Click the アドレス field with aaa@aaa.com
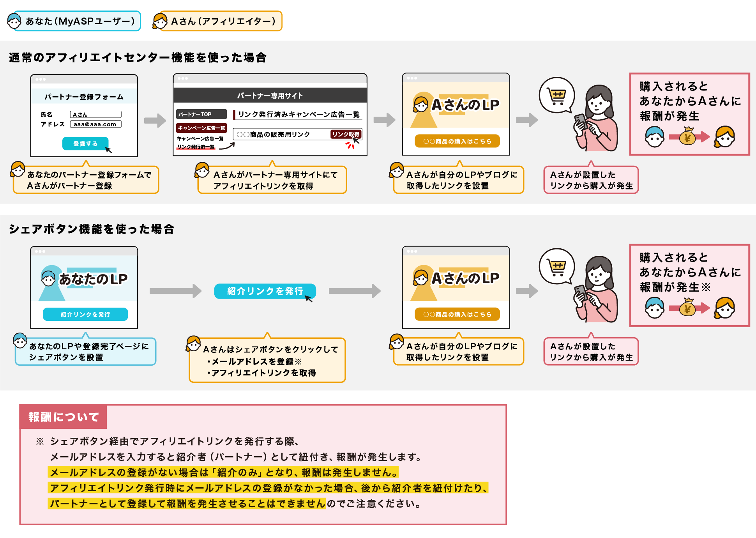Viewport: 756px width, 538px height. tap(96, 124)
